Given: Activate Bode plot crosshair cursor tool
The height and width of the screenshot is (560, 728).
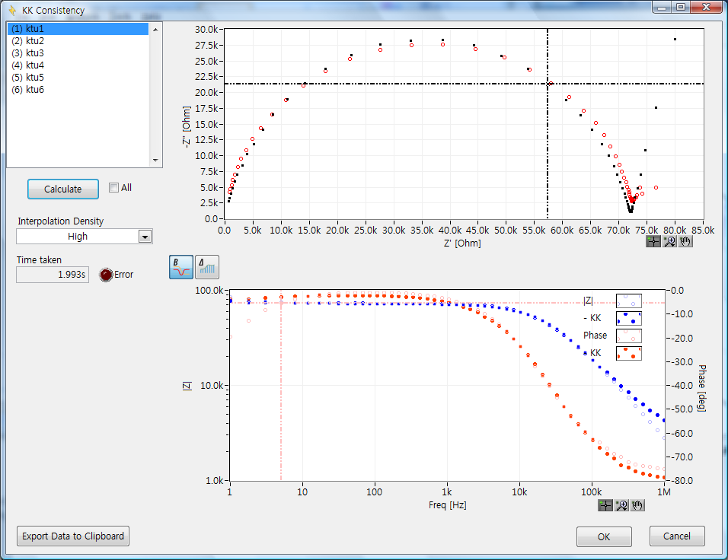Looking at the screenshot, I should (605, 504).
